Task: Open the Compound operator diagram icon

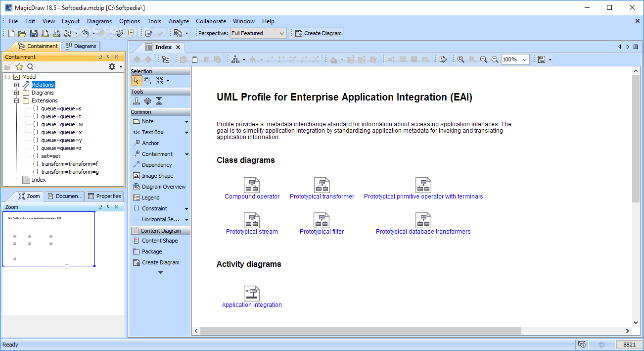Action: [x=252, y=186]
